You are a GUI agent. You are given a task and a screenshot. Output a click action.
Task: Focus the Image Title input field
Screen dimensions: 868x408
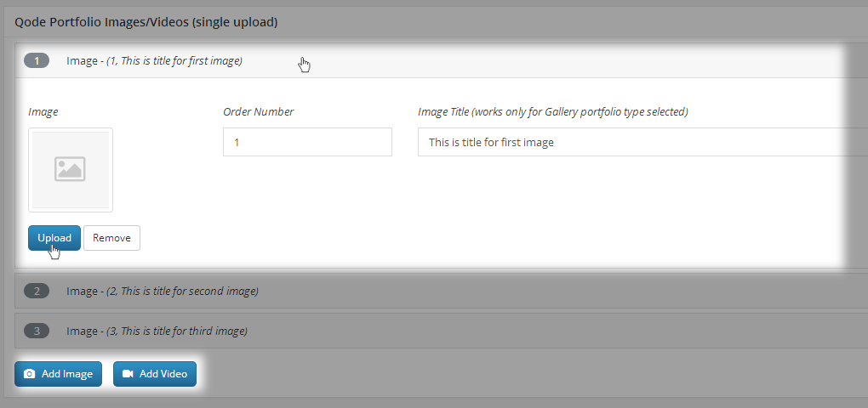[x=642, y=142]
